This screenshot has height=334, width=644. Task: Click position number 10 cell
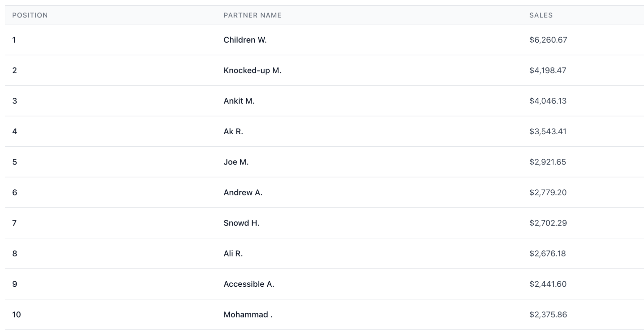point(16,315)
